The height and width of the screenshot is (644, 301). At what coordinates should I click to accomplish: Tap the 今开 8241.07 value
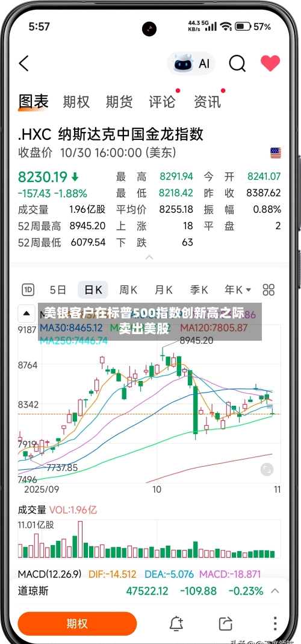264,177
